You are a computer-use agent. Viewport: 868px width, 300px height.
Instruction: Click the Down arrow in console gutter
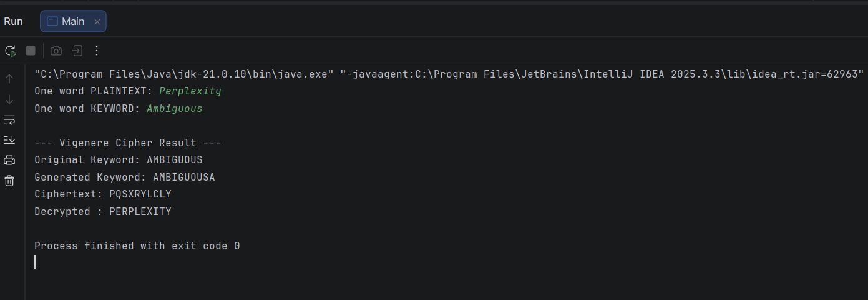tap(9, 99)
